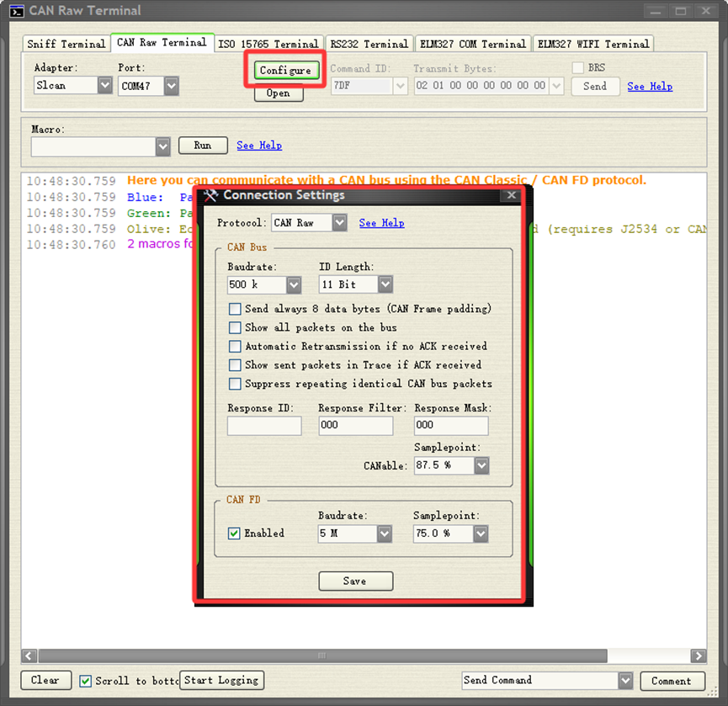Click the Open button under Configure
Image resolution: width=728 pixels, height=706 pixels.
click(x=279, y=93)
